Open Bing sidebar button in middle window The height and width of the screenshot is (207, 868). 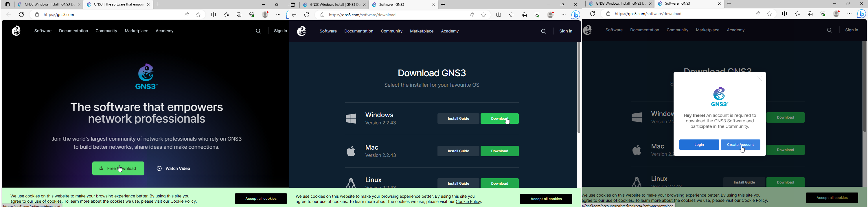tap(576, 15)
